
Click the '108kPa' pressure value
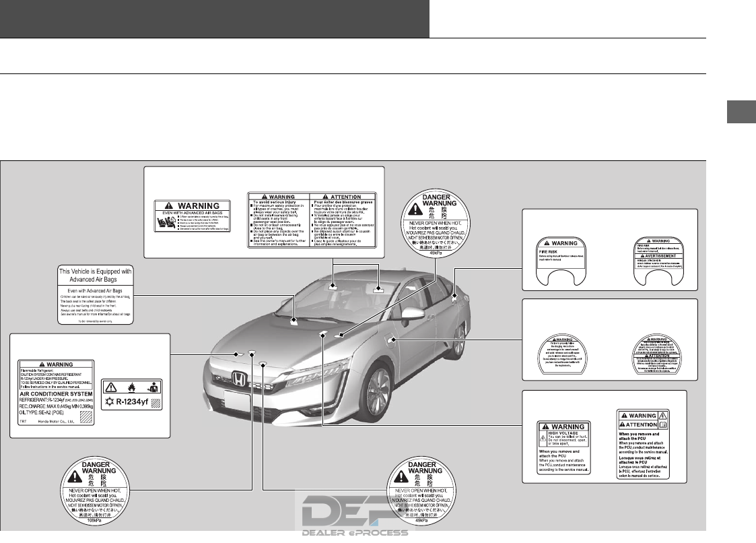point(94,521)
